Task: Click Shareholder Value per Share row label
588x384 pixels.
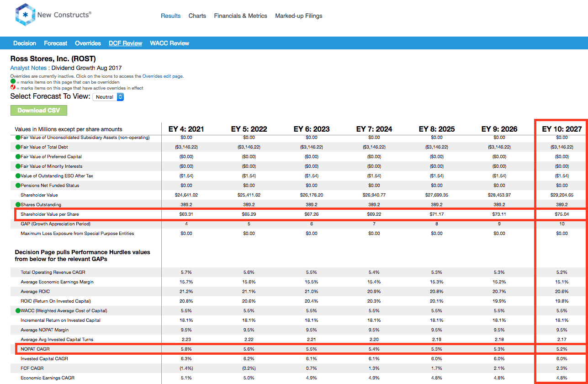Action: pyautogui.click(x=50, y=214)
